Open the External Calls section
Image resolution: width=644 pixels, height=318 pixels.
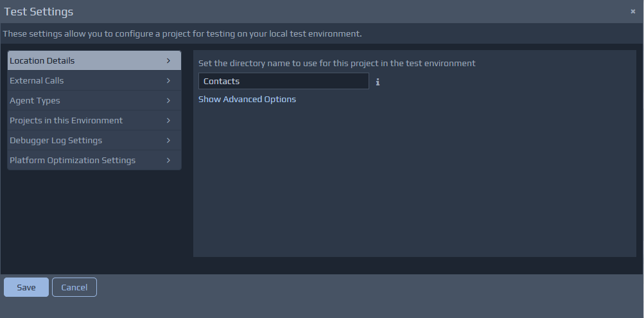point(37,81)
